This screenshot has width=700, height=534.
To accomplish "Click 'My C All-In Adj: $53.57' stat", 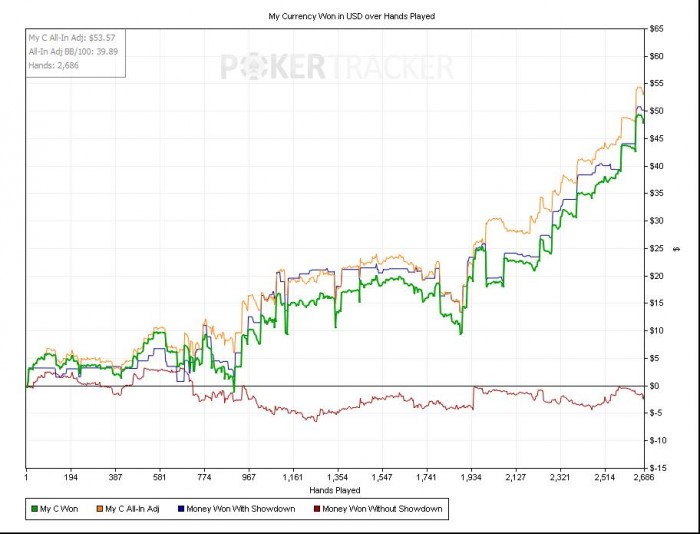I will [x=72, y=38].
